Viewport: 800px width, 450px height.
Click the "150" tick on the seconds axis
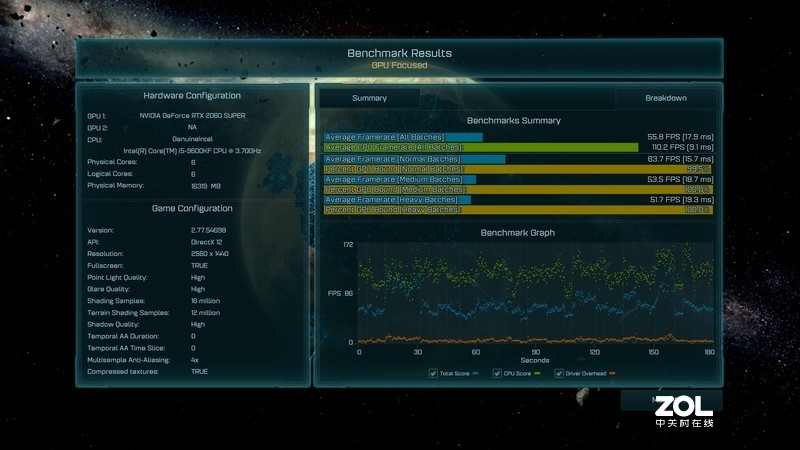pyautogui.click(x=654, y=352)
